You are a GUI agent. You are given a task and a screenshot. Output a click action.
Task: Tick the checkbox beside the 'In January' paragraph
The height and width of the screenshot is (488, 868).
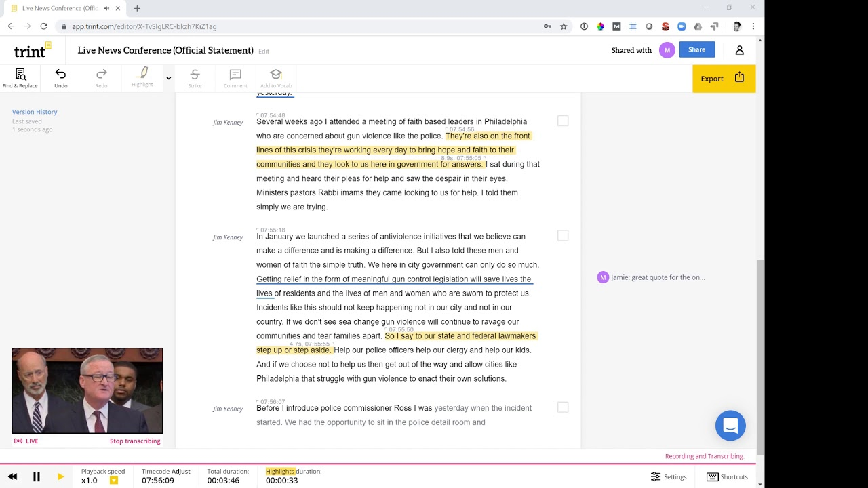[x=563, y=235]
